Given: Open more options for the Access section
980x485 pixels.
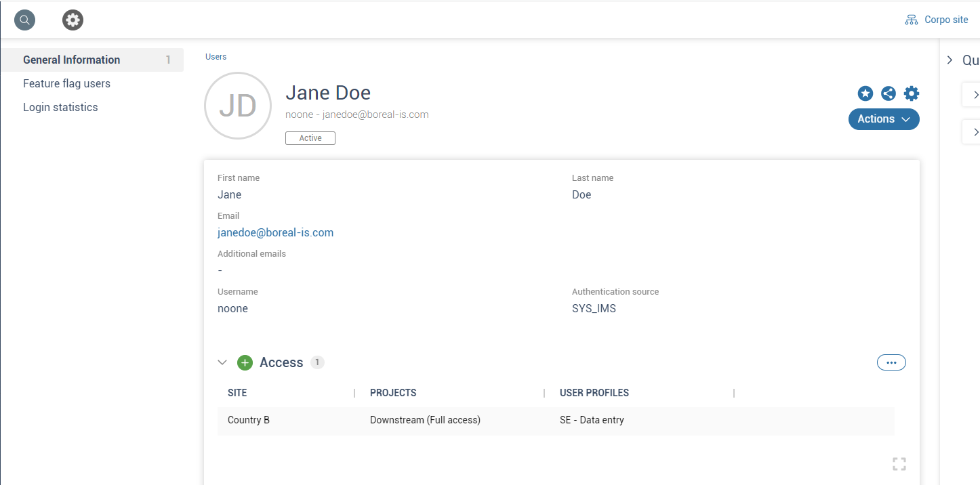Looking at the screenshot, I should tap(891, 362).
